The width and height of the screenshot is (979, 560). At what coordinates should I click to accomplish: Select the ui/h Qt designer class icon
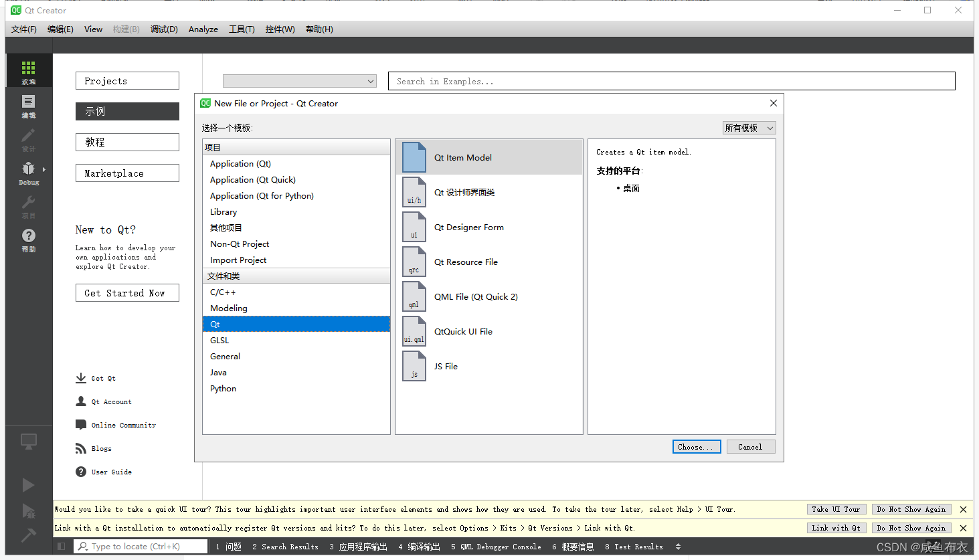coord(414,192)
